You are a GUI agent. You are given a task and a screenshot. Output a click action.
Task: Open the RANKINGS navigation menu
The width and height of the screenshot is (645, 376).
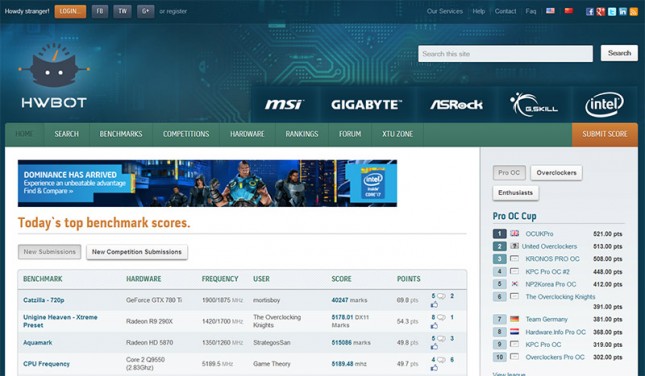coord(302,134)
